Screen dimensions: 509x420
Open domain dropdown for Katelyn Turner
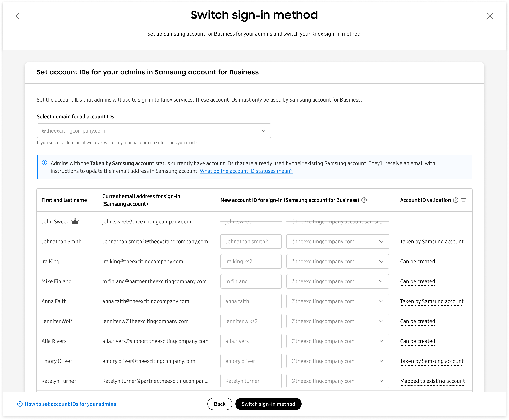(x=337, y=381)
